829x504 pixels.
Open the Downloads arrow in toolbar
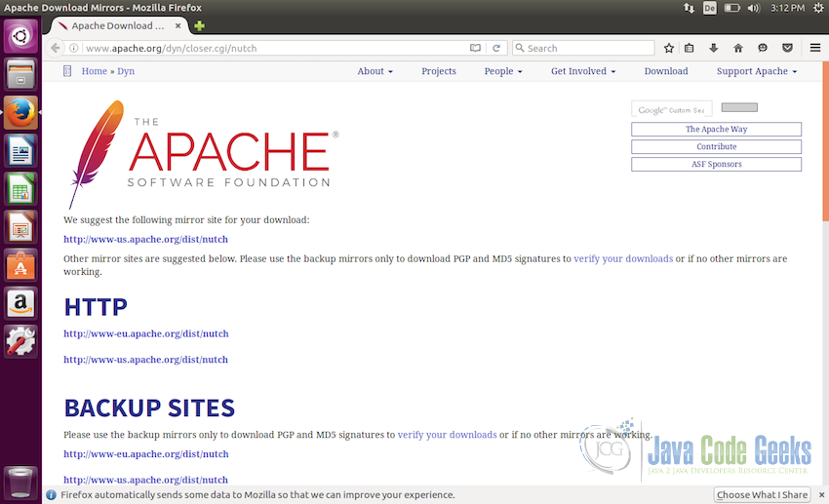pyautogui.click(x=714, y=48)
